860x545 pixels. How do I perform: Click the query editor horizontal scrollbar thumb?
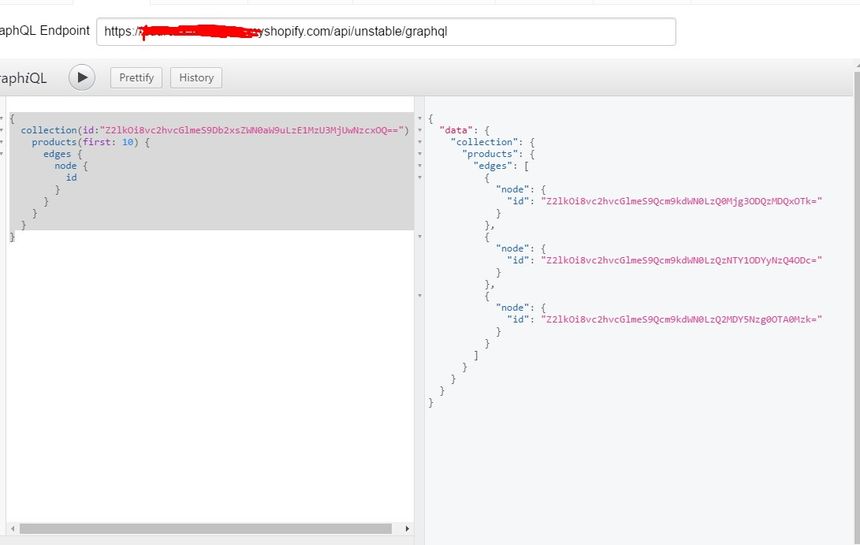(x=200, y=529)
